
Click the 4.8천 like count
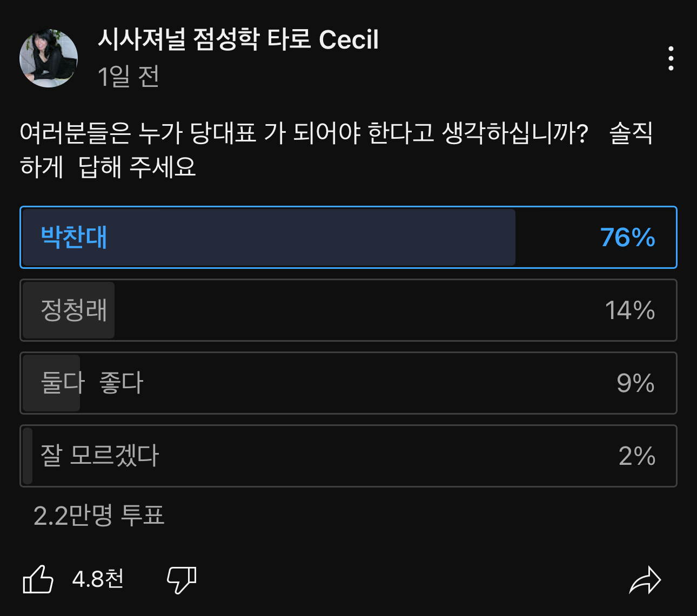(98, 579)
